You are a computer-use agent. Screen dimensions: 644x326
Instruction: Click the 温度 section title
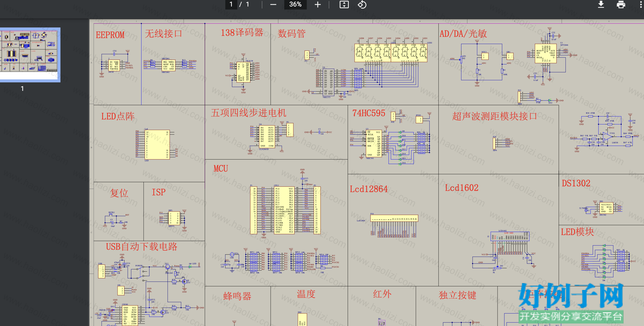pyautogui.click(x=306, y=294)
